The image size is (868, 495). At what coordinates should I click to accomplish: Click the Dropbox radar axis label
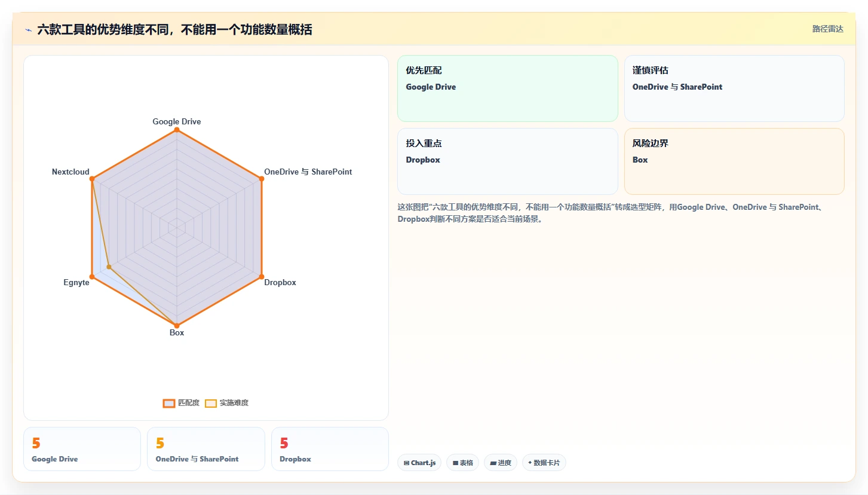[x=280, y=282]
